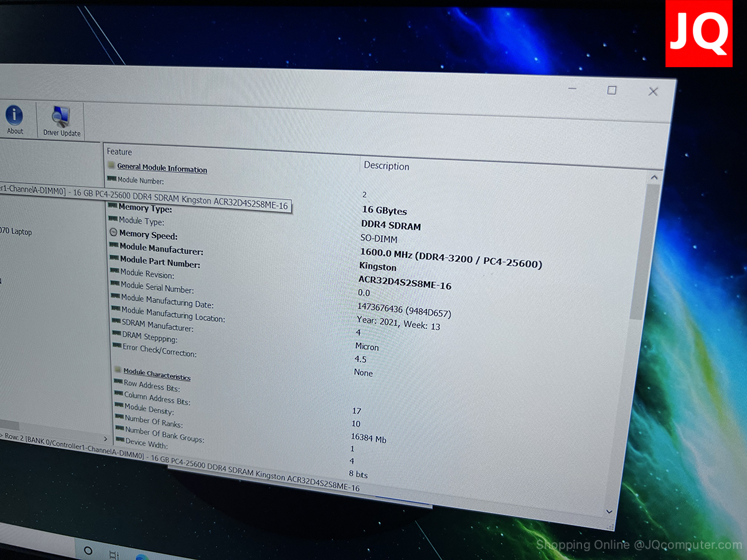Click chip icon next to Module Manufacturer
The height and width of the screenshot is (560, 747).
pyautogui.click(x=114, y=245)
